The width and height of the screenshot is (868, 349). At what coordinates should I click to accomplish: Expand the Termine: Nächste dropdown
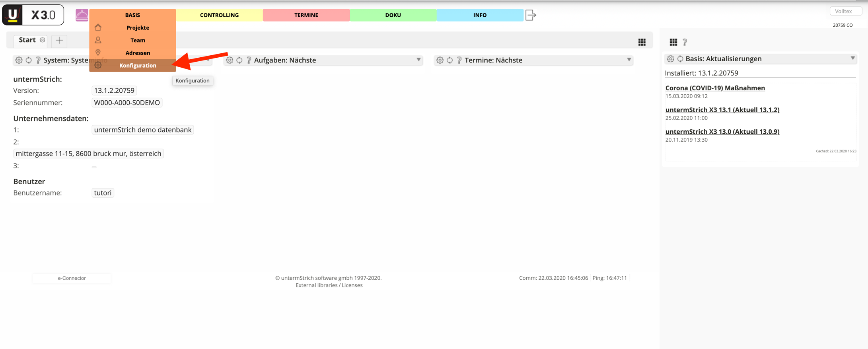click(x=629, y=60)
